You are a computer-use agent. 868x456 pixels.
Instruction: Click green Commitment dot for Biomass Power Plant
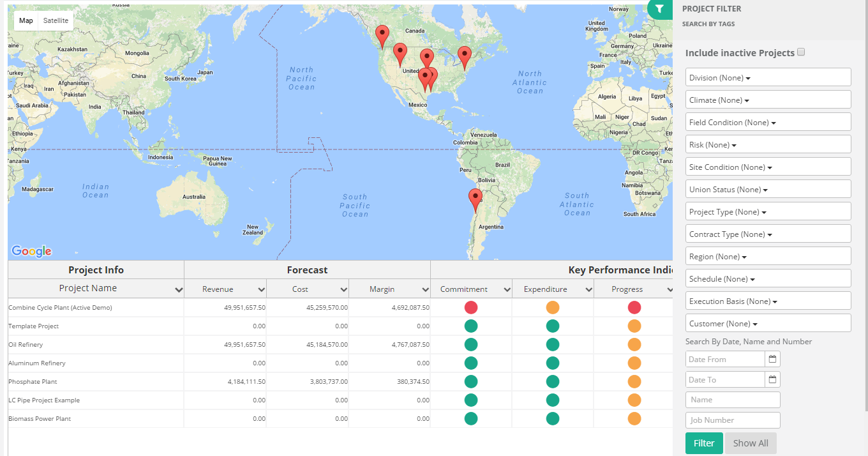(x=471, y=419)
